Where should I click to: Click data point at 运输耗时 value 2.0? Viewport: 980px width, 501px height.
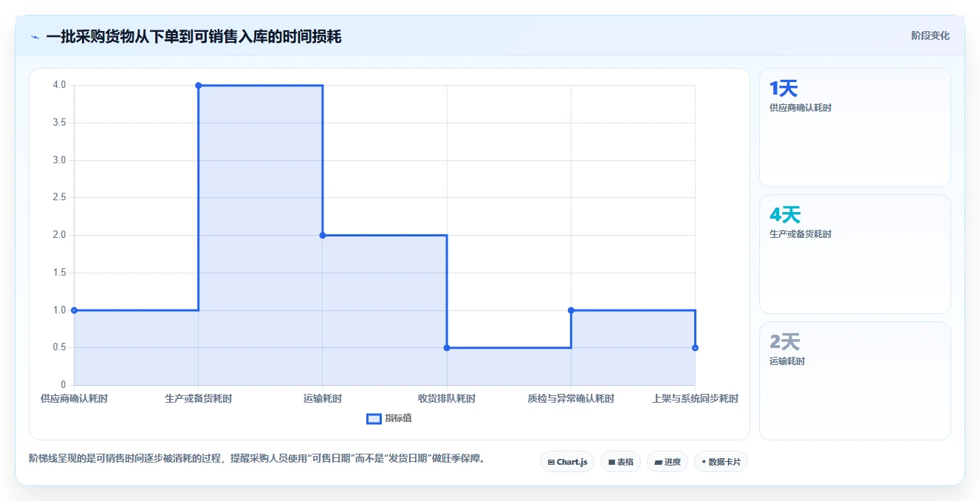coord(323,235)
